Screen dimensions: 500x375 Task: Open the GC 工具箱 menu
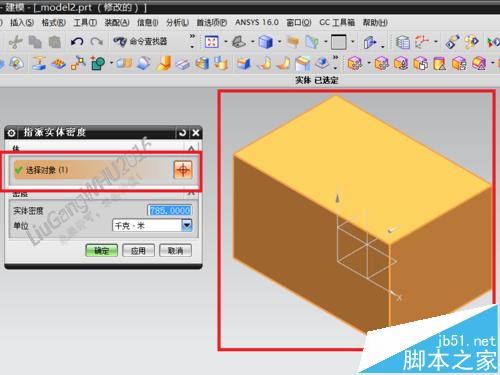click(x=337, y=22)
